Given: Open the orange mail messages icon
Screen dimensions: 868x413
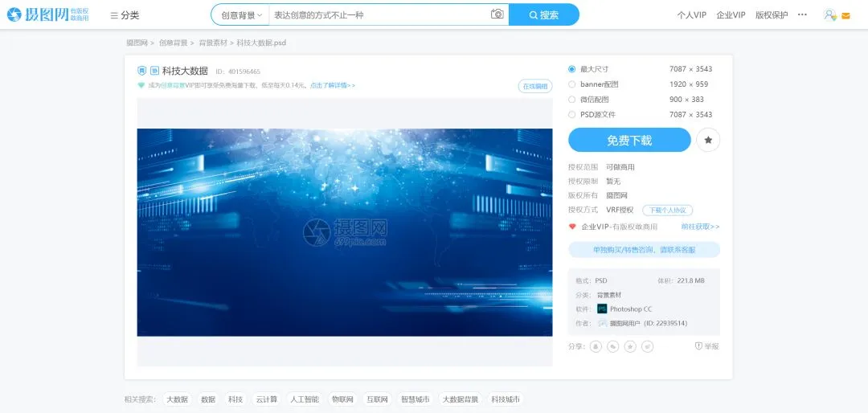Looking at the screenshot, I should [x=845, y=16].
